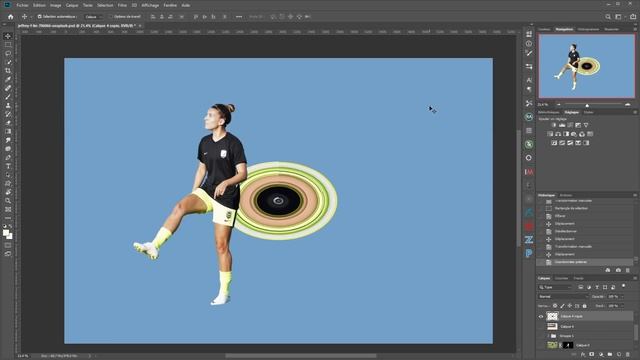The height and width of the screenshot is (360, 640).
Task: Select the Pen tool
Action: point(8,158)
